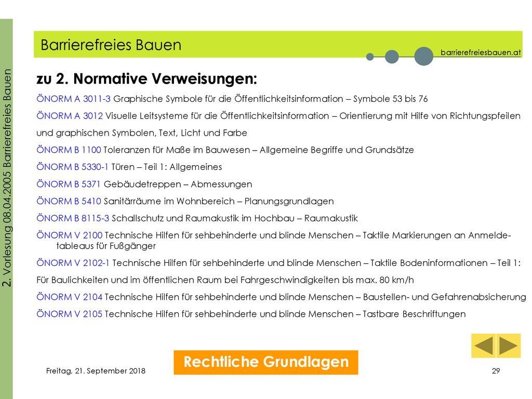Image resolution: width=532 pixels, height=399 pixels.
Task: Open ÖNORM B 1100 link
Action: click(x=69, y=150)
